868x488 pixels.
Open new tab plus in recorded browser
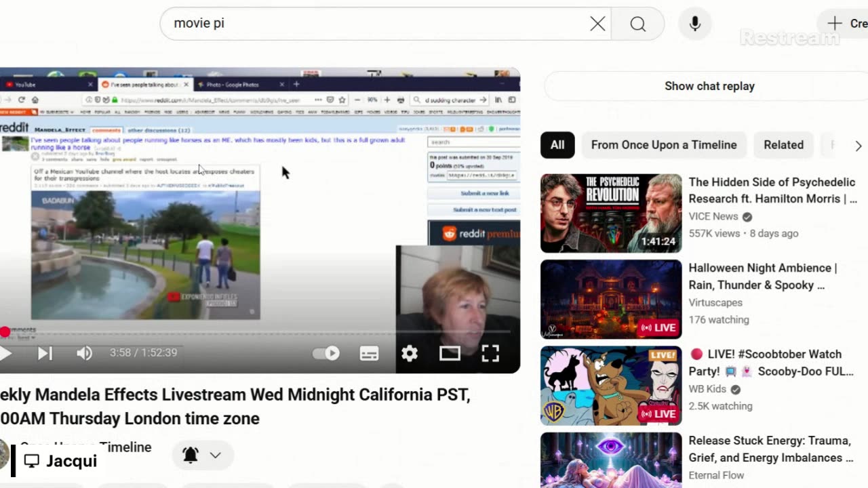point(296,85)
